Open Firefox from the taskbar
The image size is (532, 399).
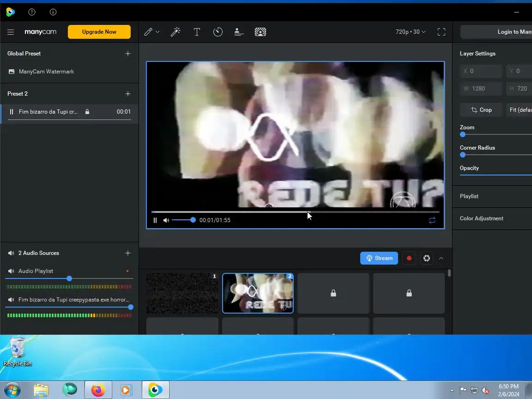[x=98, y=390]
